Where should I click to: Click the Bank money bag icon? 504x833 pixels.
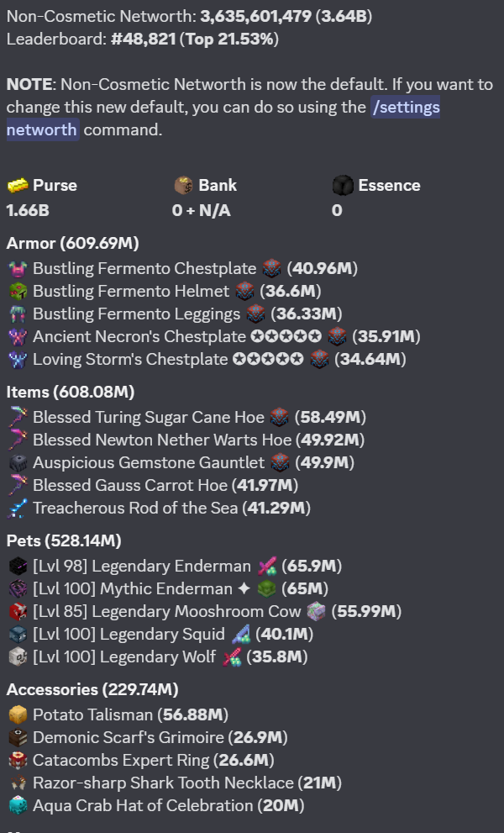183,186
